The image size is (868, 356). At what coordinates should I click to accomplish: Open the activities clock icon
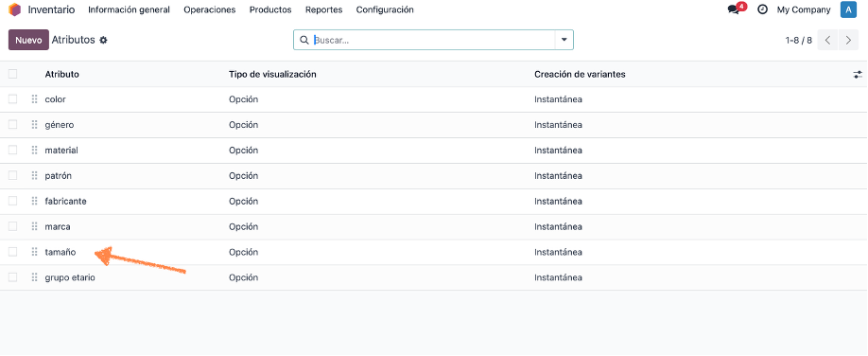pos(762,9)
